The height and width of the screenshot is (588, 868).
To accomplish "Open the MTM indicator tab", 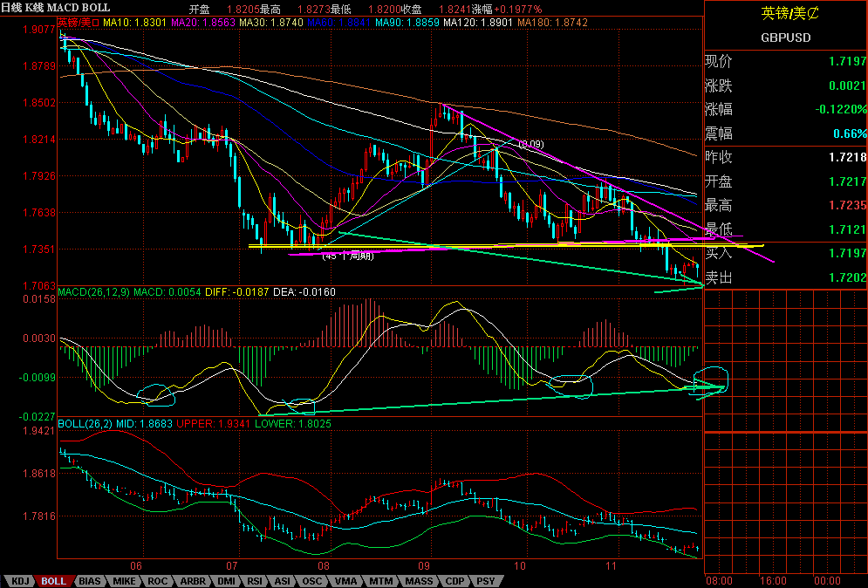I will pos(381,581).
